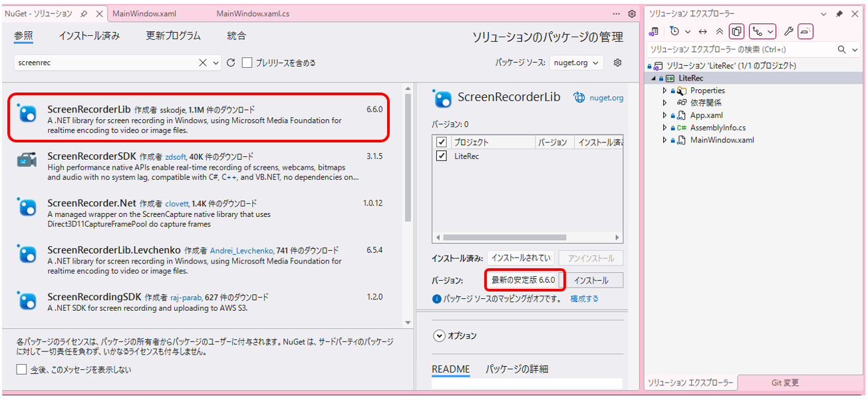Image resolution: width=868 pixels, height=400 pixels.
Task: Click the Show All Files icon
Action: [x=736, y=31]
